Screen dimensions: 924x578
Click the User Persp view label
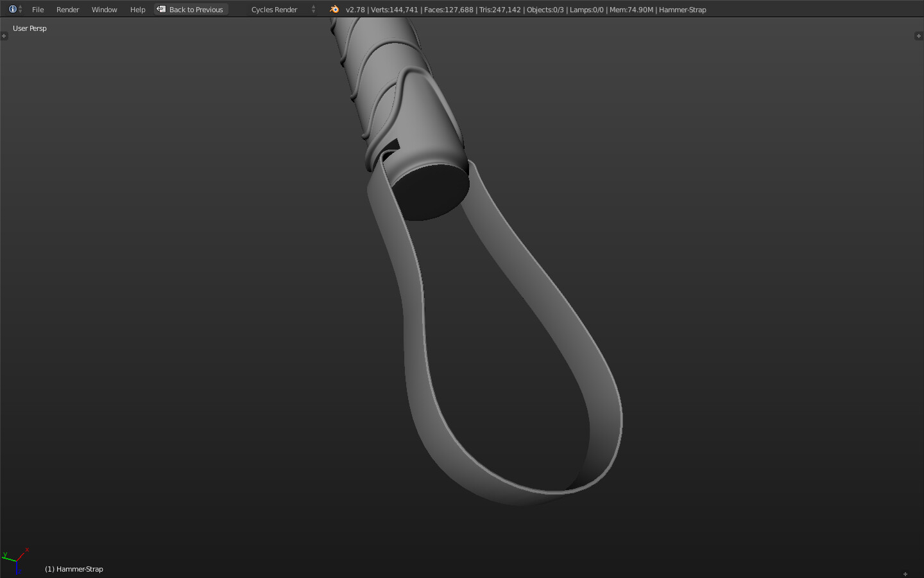pyautogui.click(x=30, y=28)
